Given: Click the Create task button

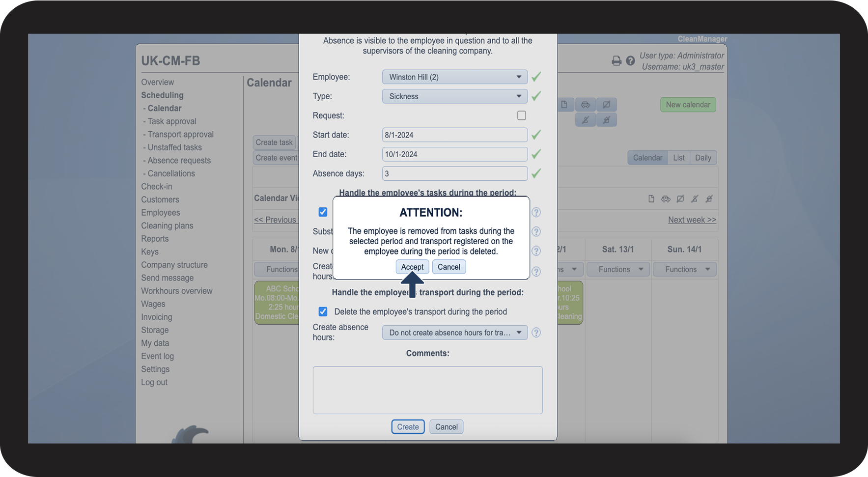Looking at the screenshot, I should tap(274, 142).
